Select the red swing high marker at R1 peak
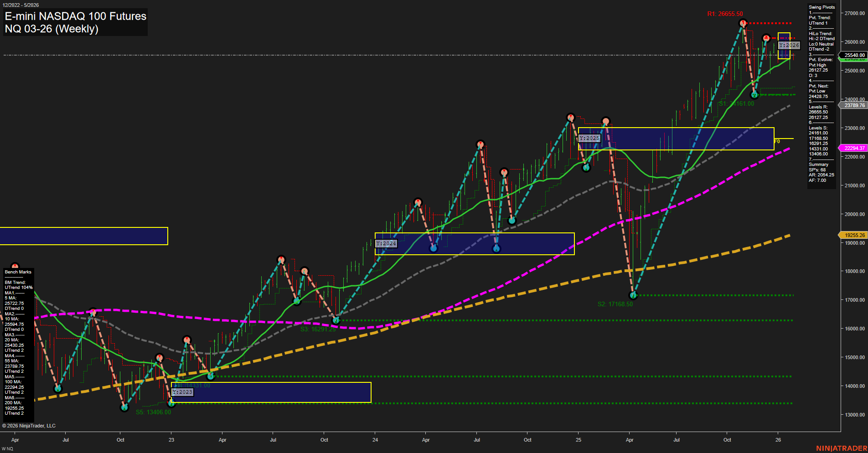868x453 pixels. [x=743, y=22]
